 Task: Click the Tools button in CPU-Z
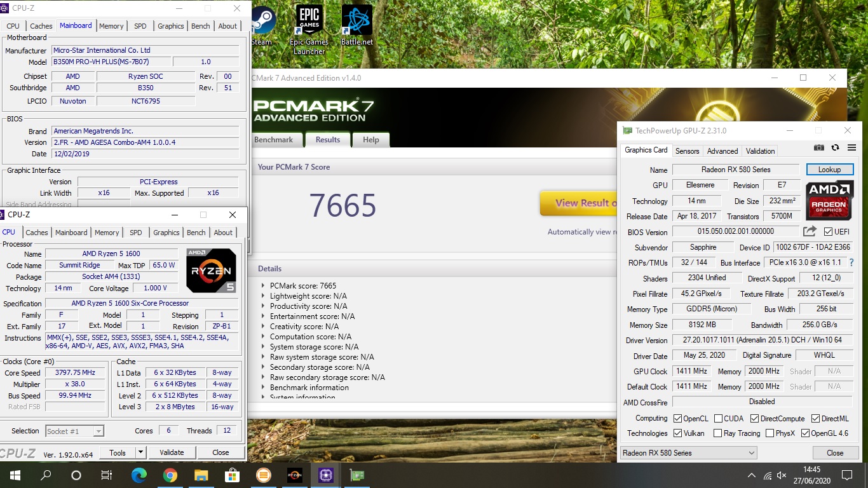(118, 452)
